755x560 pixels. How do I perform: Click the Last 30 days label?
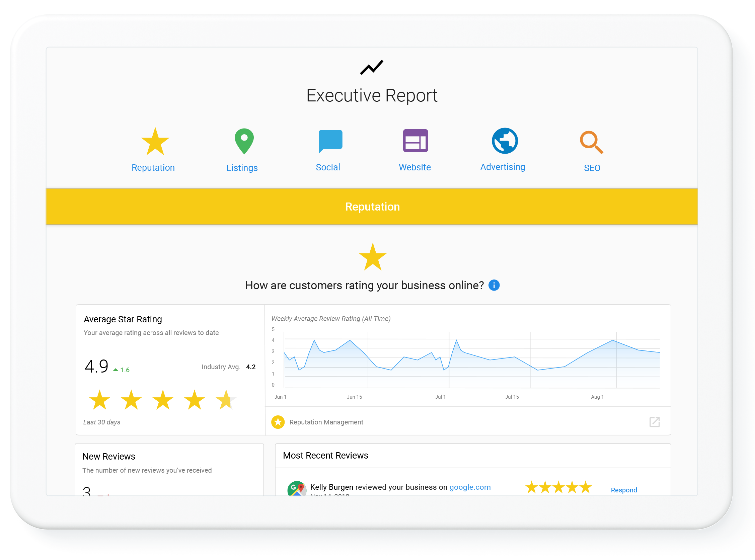coord(102,422)
